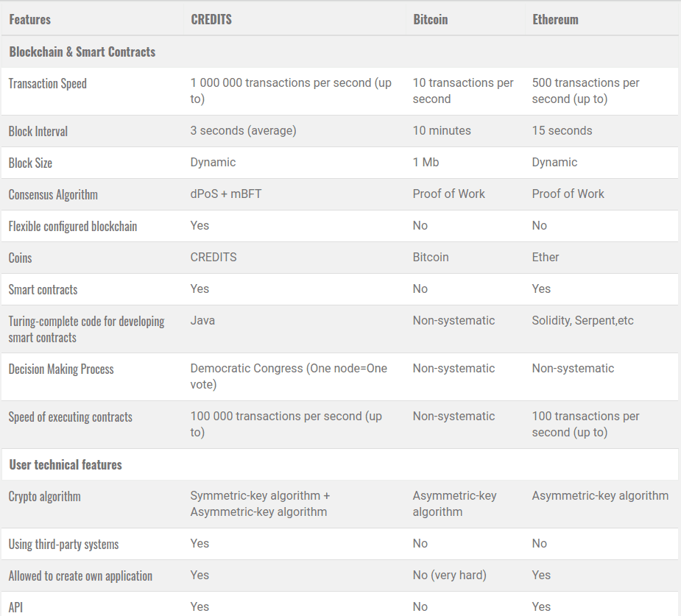Select the User technical features section heading
This screenshot has height=616, width=681.
click(x=66, y=465)
